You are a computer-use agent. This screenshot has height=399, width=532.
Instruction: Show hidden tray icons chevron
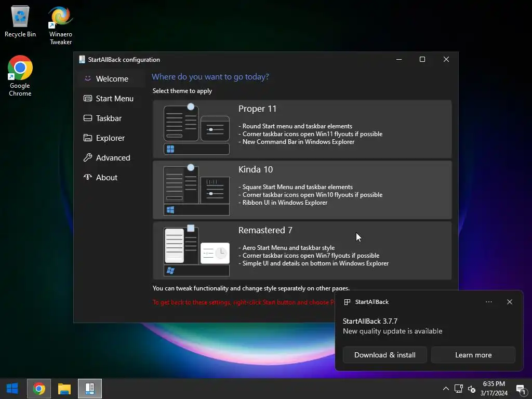[446, 389]
